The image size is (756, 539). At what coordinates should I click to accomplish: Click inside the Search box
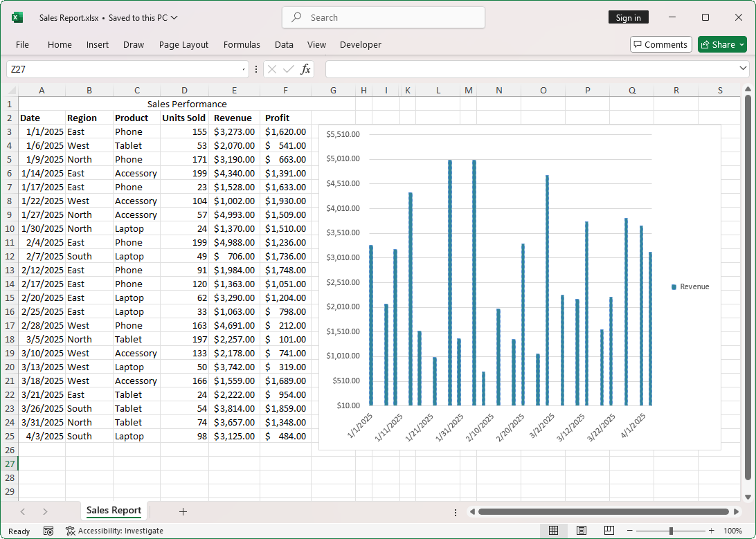[383, 17]
